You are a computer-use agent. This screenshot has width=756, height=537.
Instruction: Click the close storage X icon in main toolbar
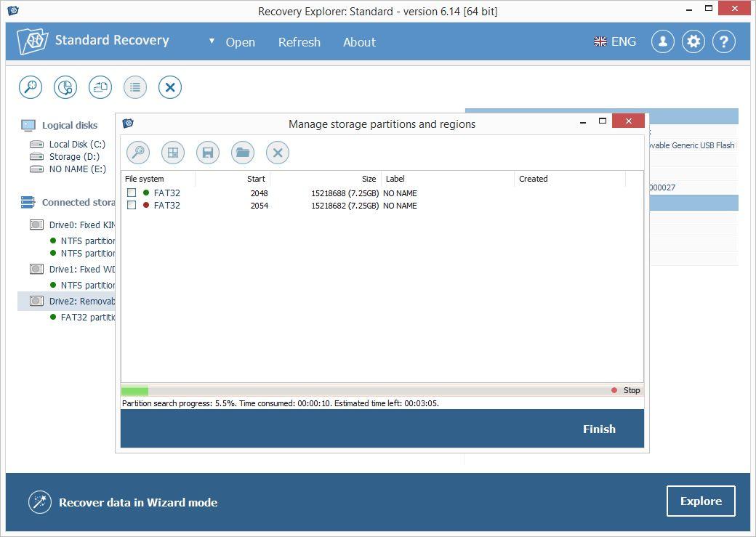coord(169,87)
